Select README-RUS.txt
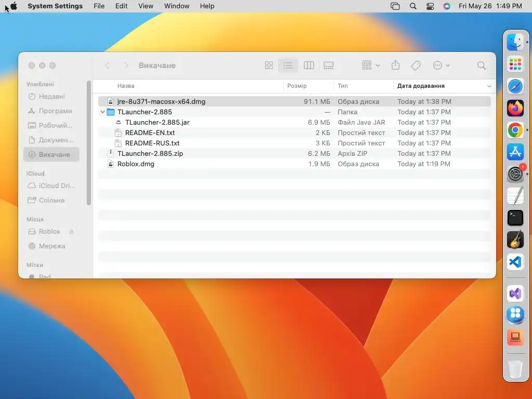The image size is (532, 399). [x=294, y=143]
